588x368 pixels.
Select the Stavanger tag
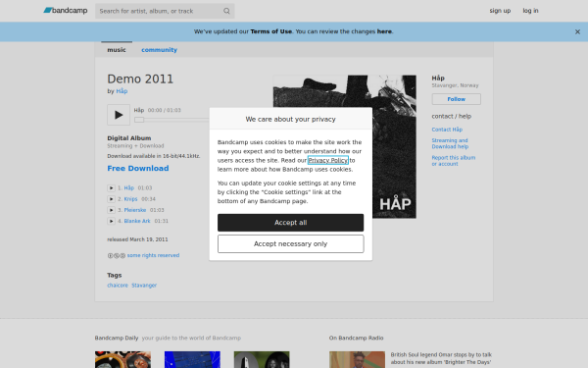(x=144, y=286)
